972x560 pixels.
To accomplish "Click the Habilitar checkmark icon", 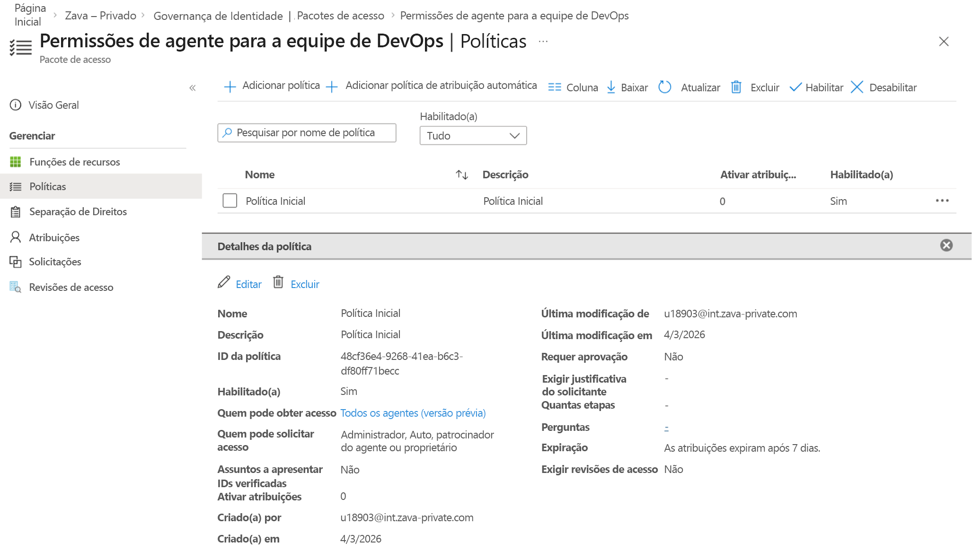I will click(795, 87).
